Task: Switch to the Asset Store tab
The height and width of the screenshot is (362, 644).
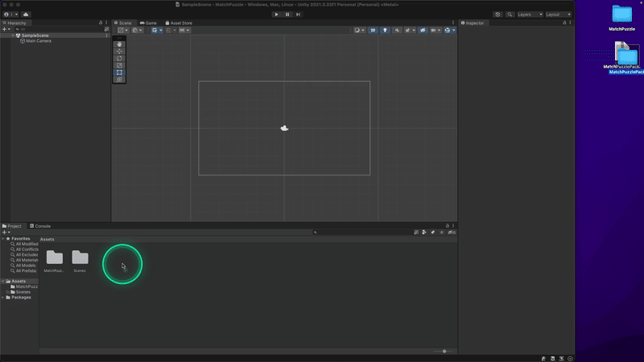Action: (179, 23)
